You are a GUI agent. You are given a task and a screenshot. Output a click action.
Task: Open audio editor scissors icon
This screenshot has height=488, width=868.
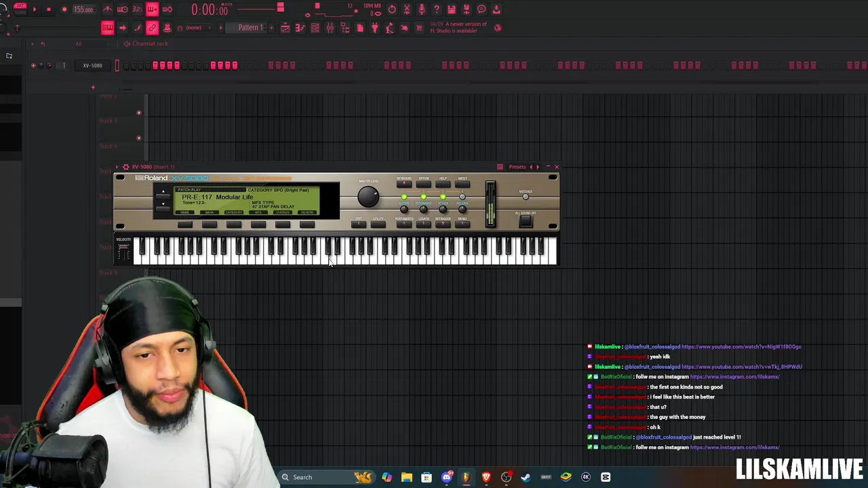click(x=407, y=9)
